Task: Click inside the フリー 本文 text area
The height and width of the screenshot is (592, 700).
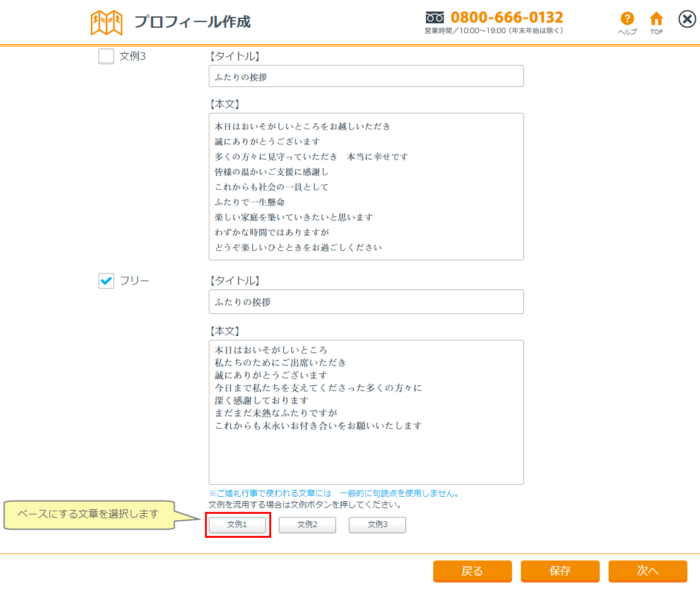Action: tap(366, 412)
